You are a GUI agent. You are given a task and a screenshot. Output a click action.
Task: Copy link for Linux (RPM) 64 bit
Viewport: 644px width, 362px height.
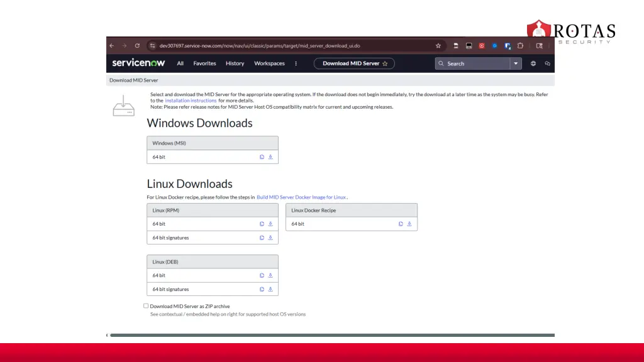coord(262,224)
